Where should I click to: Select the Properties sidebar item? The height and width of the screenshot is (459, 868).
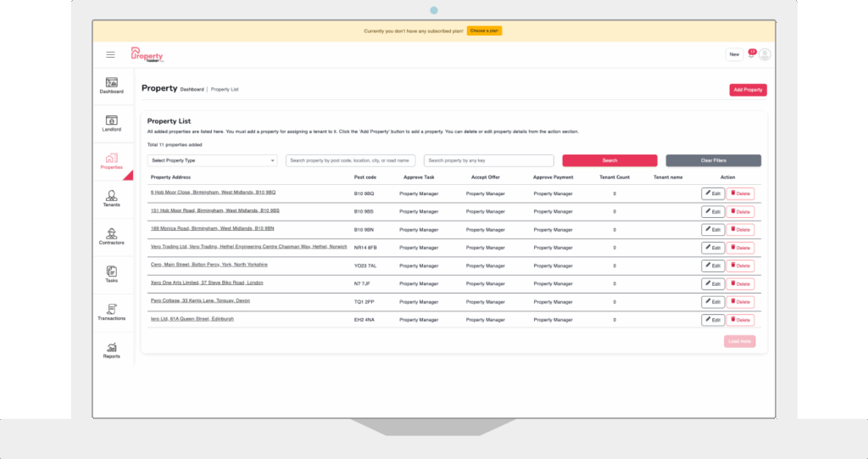click(x=111, y=161)
